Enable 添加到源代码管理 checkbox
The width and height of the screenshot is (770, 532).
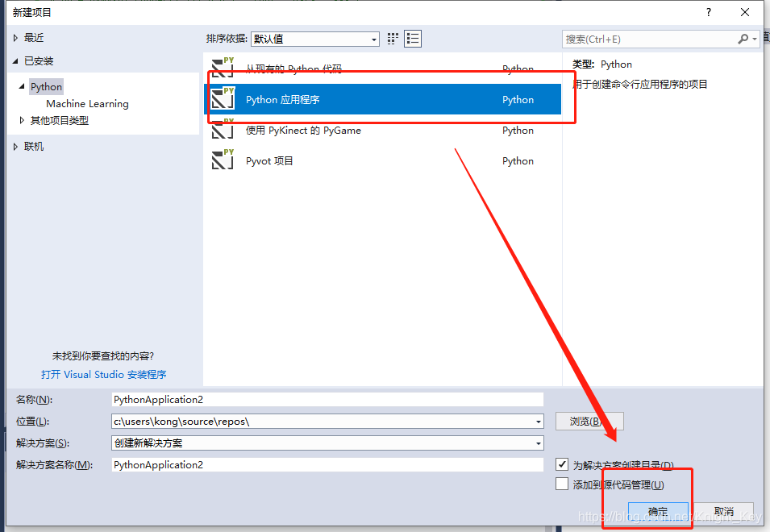(562, 484)
